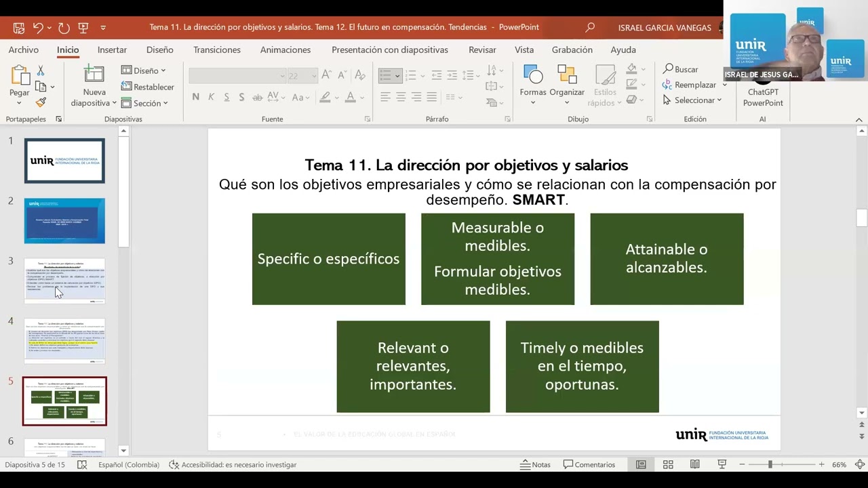The width and height of the screenshot is (868, 488).
Task: Switch to the Revisar tab
Action: click(482, 49)
